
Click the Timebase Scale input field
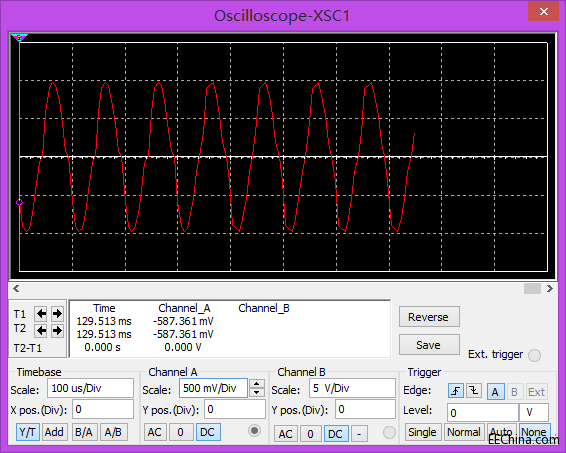(90, 388)
